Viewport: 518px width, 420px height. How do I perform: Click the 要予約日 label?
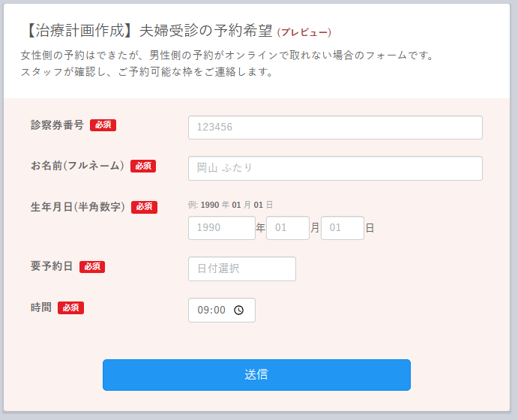(x=52, y=266)
